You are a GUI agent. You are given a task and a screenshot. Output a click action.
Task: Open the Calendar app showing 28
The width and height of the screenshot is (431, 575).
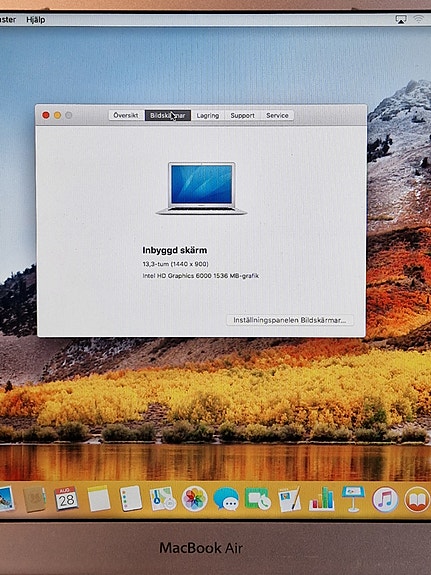[66, 498]
